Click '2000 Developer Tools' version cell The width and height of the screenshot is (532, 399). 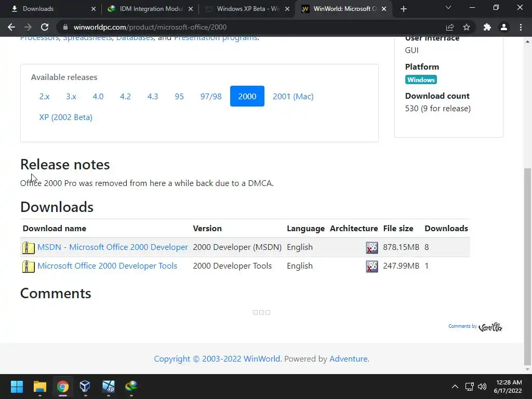click(x=232, y=266)
